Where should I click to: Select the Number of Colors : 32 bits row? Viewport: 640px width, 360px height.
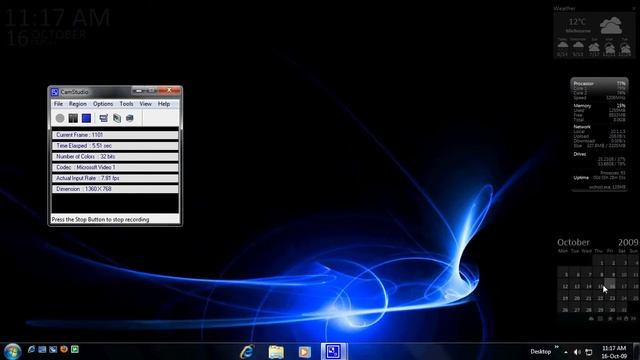115,157
